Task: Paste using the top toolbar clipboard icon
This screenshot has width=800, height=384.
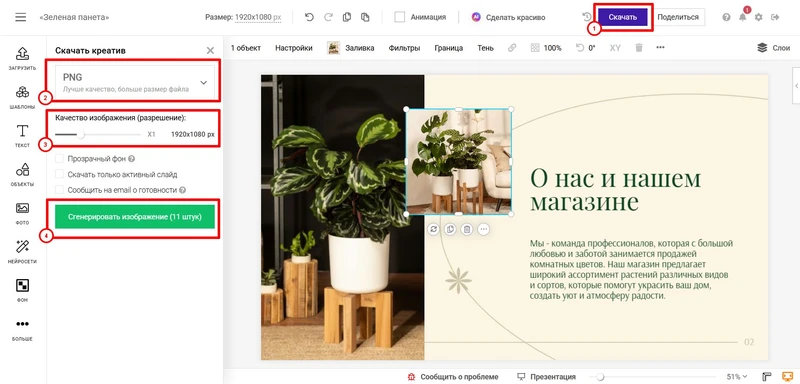Action: point(365,17)
